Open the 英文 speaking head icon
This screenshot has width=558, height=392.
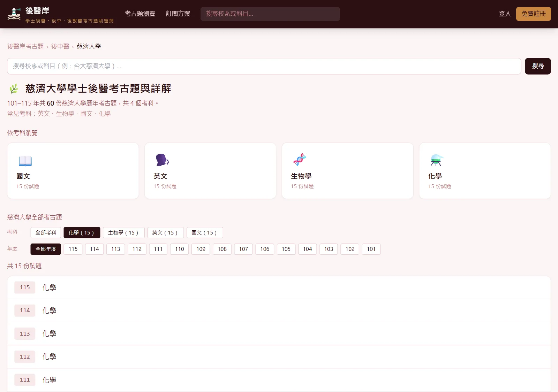162,160
